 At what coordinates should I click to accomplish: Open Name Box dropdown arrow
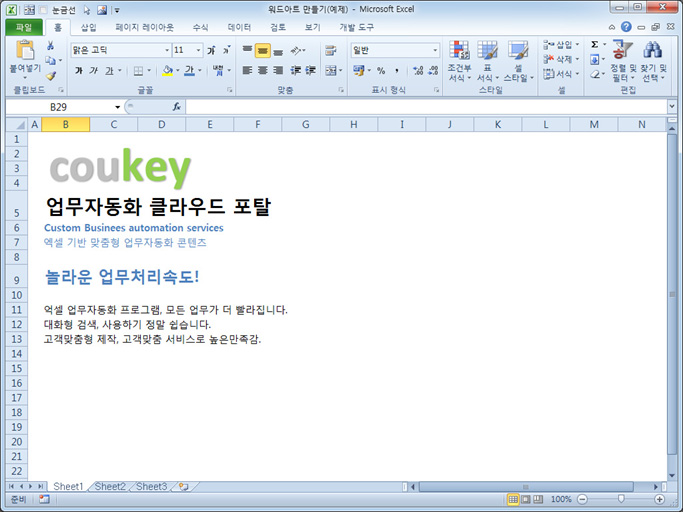click(117, 107)
